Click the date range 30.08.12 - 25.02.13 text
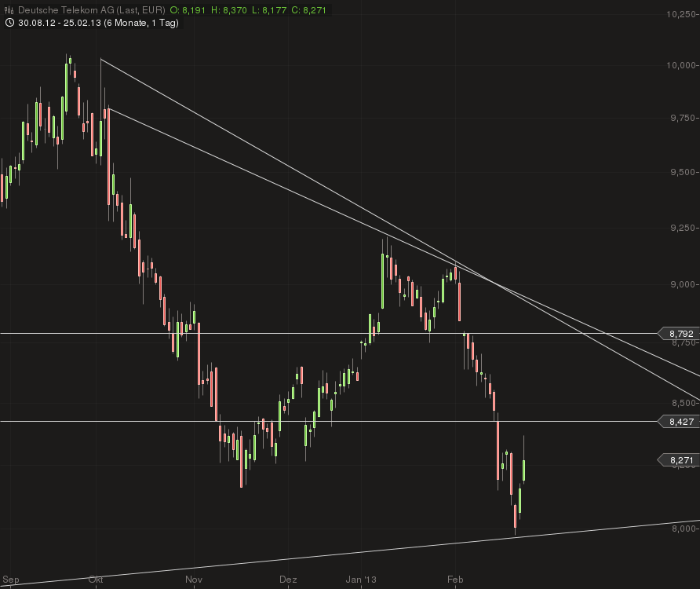The image size is (700, 589). [60, 24]
